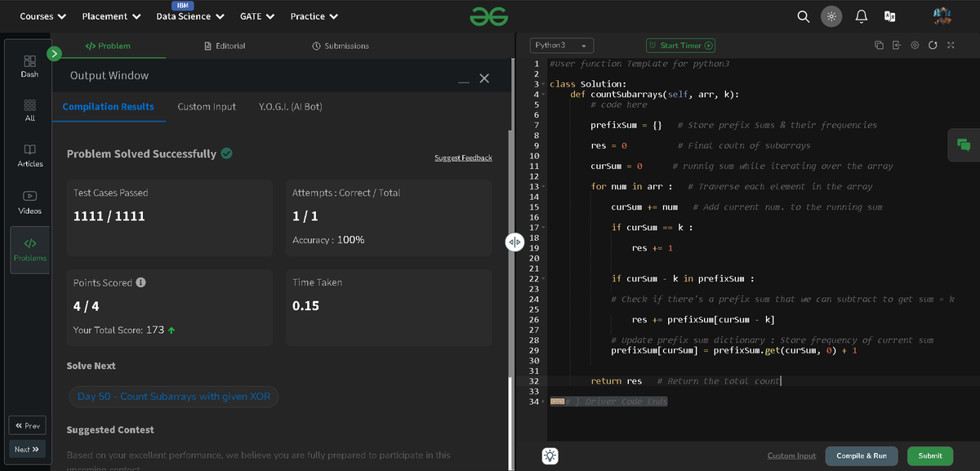This screenshot has width=980, height=471.
Task: Close the Output Window
Action: pyautogui.click(x=484, y=78)
